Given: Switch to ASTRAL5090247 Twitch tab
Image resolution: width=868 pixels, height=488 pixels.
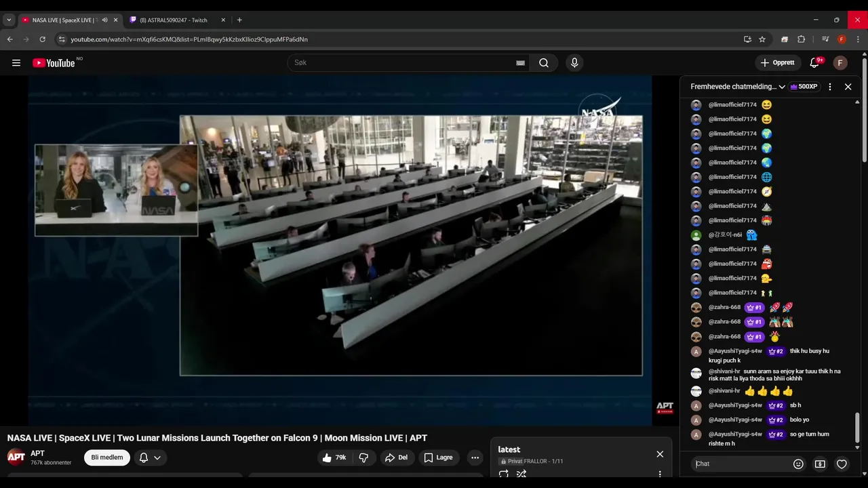Looking at the screenshot, I should [x=174, y=20].
